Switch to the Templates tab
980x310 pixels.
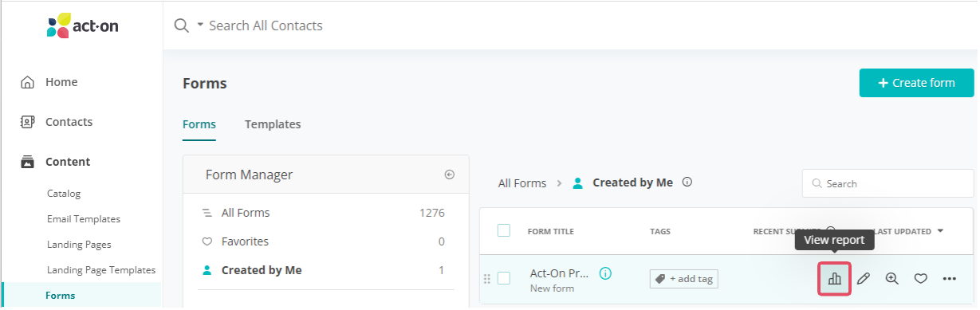coord(273,124)
